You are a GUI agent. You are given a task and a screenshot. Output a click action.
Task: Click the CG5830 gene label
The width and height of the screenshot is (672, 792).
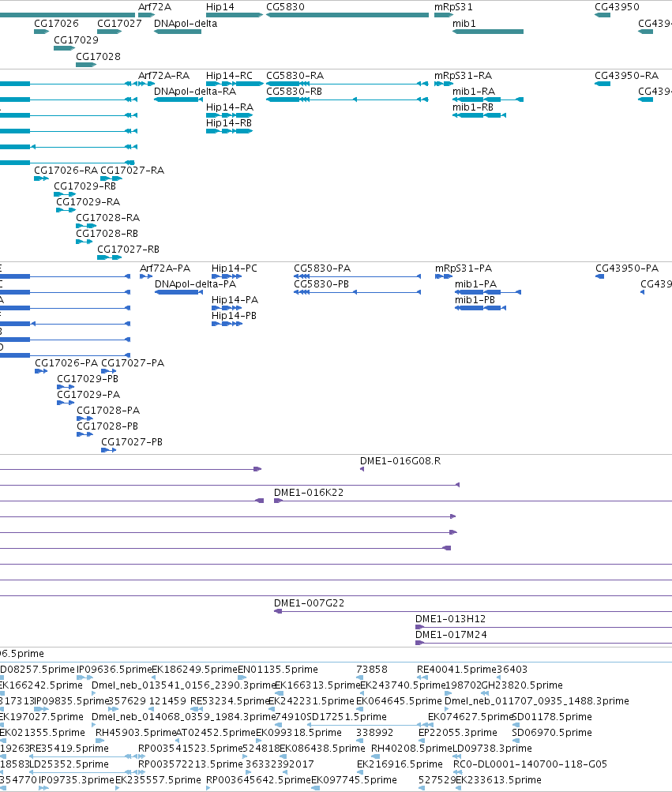coord(286,7)
